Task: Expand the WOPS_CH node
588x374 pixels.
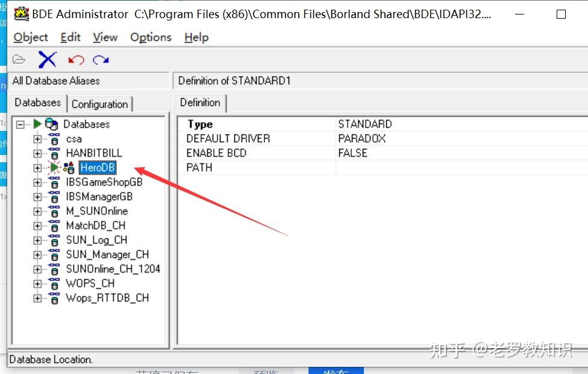Action: coord(37,284)
